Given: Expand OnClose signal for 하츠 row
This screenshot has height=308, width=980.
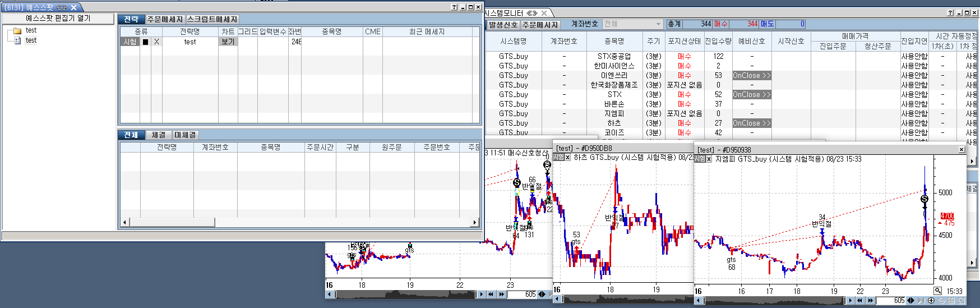Looking at the screenshot, I should (751, 123).
